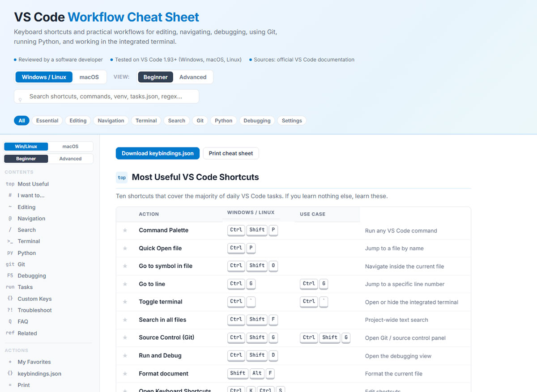The height and width of the screenshot is (392, 537).
Task: Click 'Reviewed by a software developer' note
Action: (60, 59)
